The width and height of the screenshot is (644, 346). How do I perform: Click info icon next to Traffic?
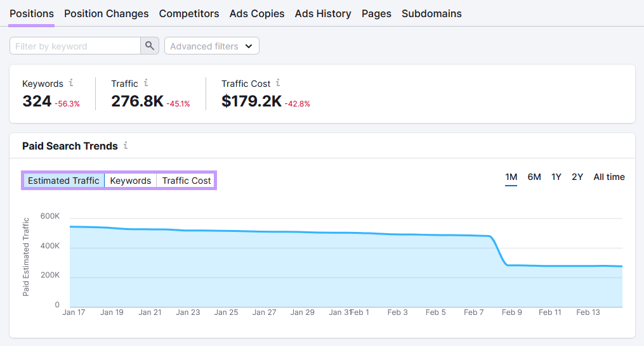coord(146,83)
